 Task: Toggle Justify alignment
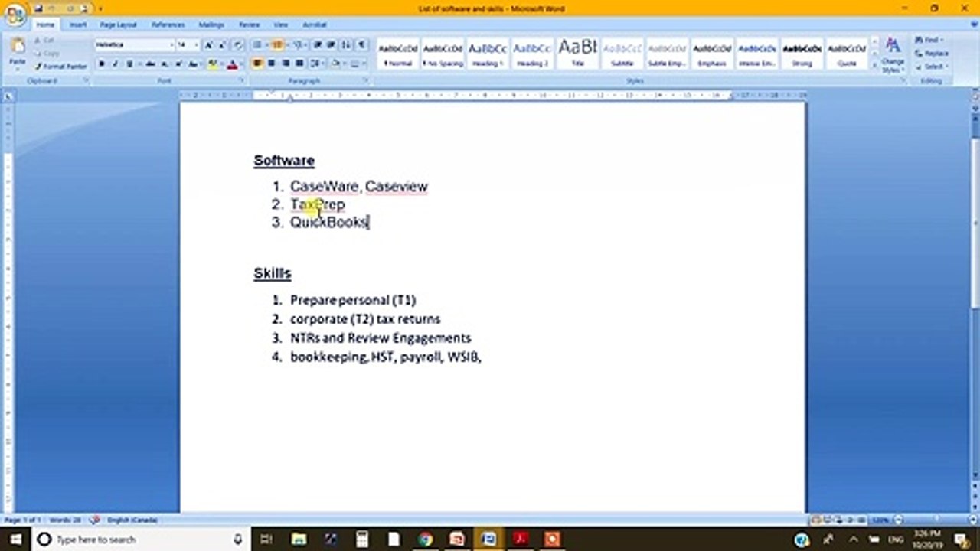point(299,64)
